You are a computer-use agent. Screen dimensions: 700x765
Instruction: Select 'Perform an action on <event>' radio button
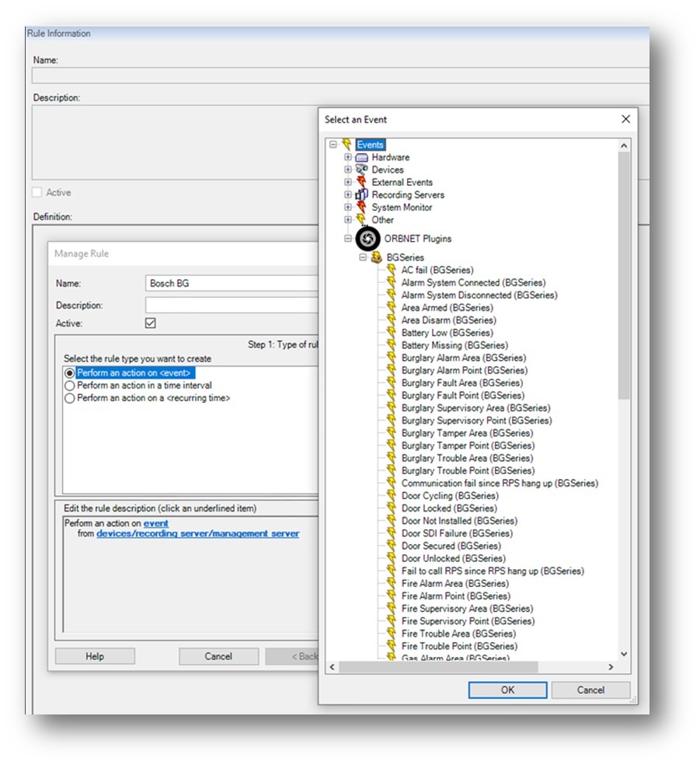tap(70, 373)
